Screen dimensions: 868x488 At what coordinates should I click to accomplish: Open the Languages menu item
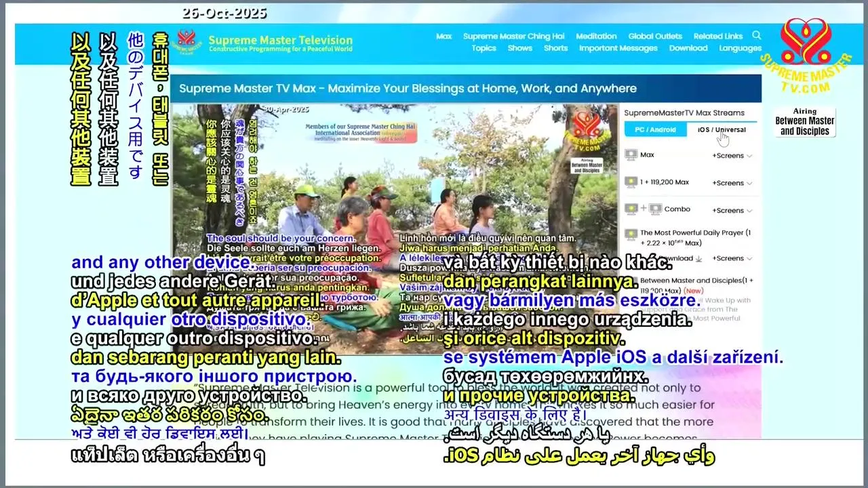coord(741,48)
